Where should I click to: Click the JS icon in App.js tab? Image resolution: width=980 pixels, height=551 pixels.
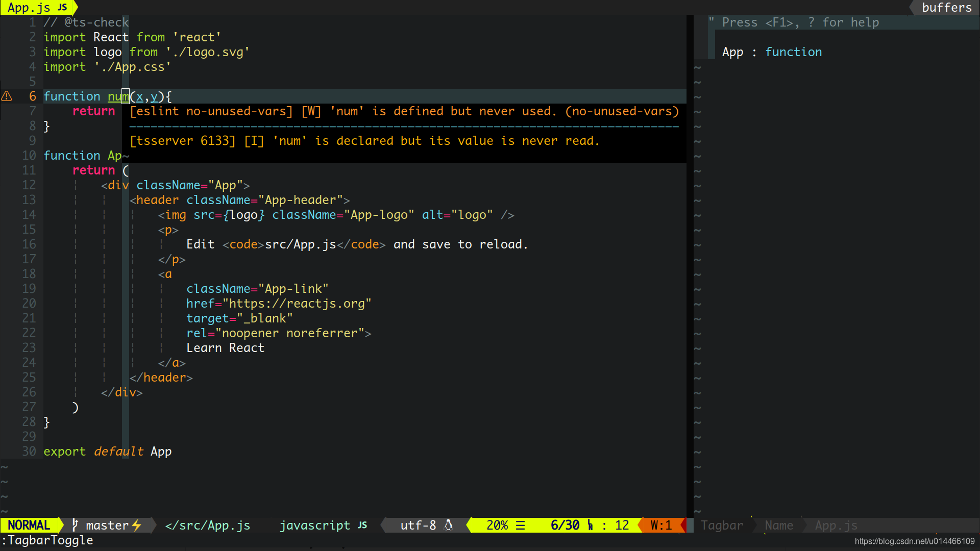point(62,8)
